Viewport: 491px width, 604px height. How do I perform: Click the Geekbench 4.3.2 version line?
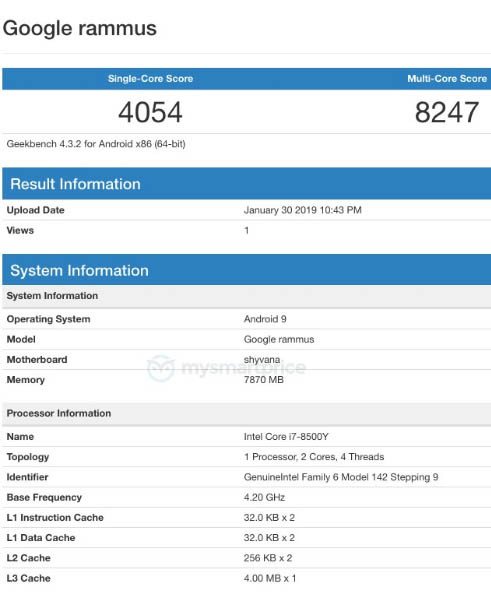tap(96, 144)
